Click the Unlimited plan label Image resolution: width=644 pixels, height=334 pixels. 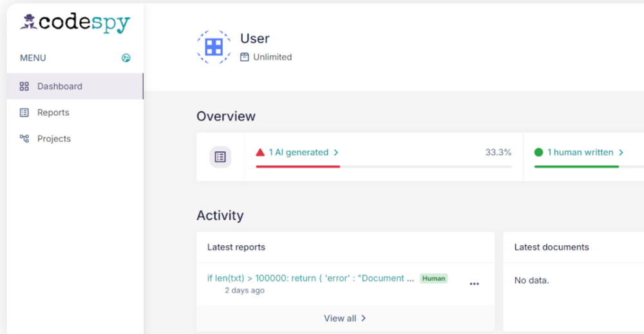click(272, 57)
